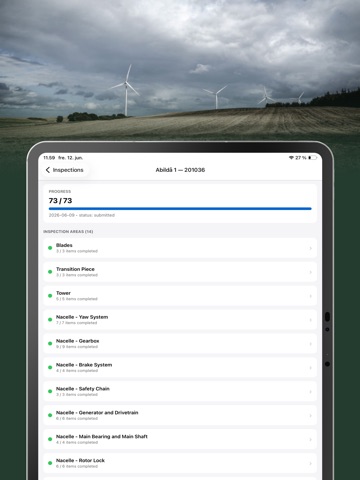Click the battery indicator icon
This screenshot has width=360, height=480.
(x=313, y=158)
